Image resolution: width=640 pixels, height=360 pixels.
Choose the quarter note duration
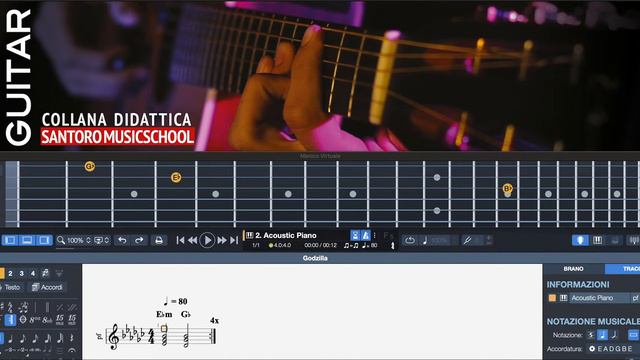pos(10,338)
